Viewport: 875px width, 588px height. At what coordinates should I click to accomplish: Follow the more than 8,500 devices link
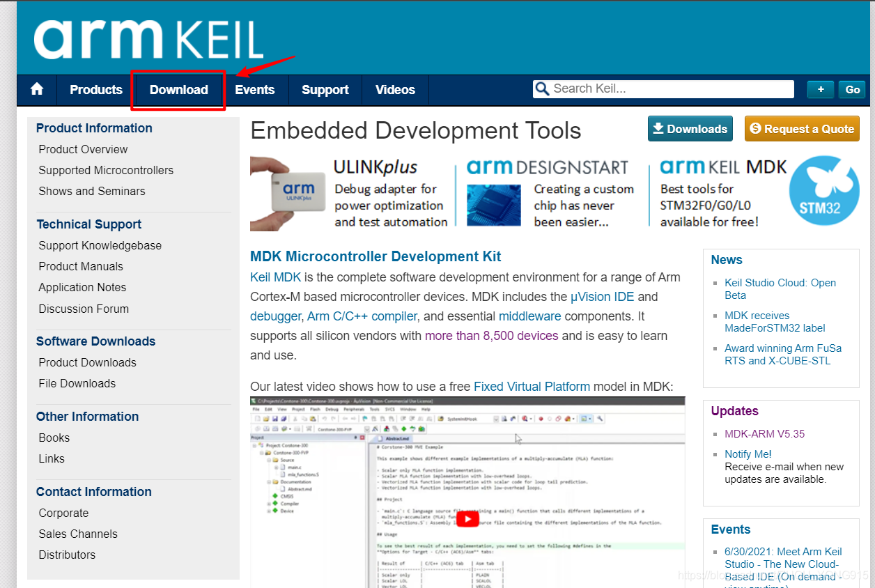[x=491, y=336]
